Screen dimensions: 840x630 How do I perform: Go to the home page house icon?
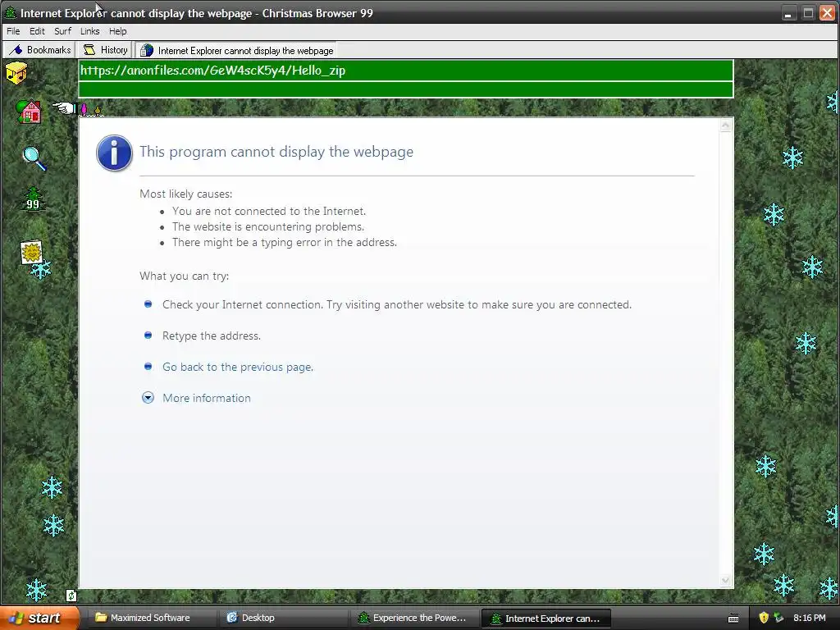tap(29, 112)
